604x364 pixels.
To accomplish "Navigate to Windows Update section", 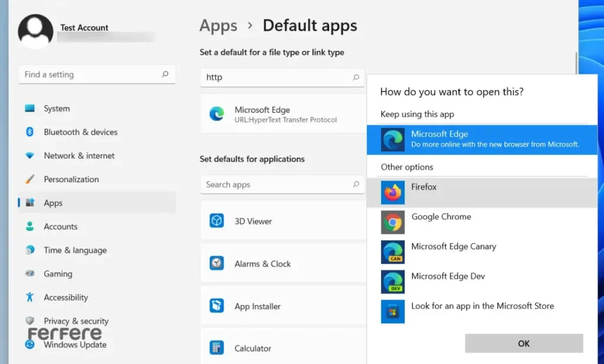I will point(75,345).
